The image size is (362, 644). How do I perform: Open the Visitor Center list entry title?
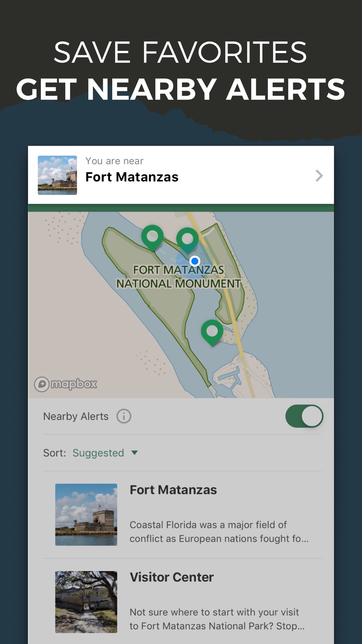172,577
